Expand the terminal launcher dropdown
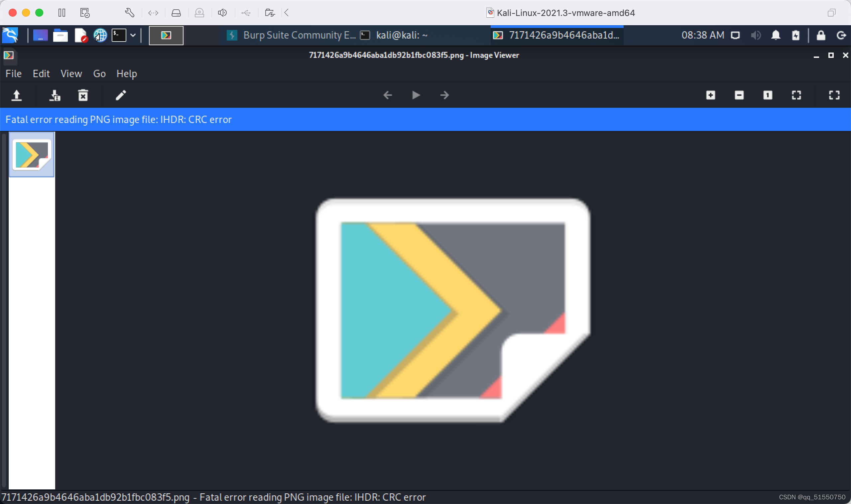The height and width of the screenshot is (504, 851). point(133,35)
